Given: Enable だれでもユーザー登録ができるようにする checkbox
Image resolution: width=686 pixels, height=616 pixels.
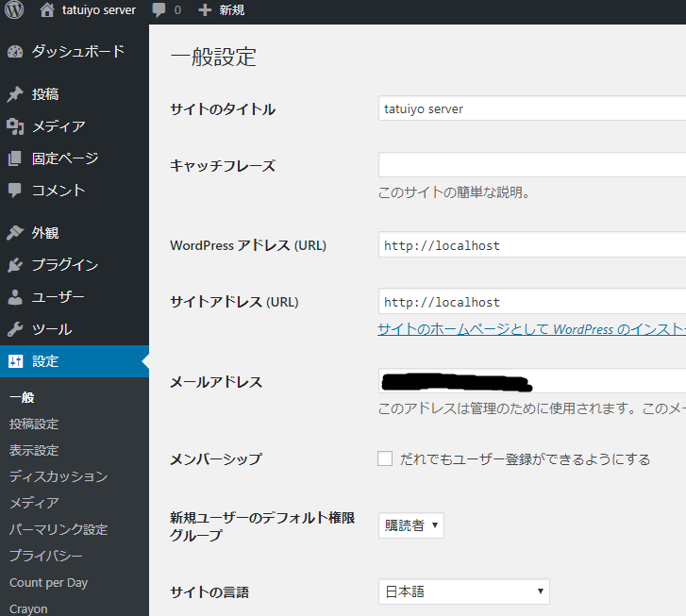Looking at the screenshot, I should [x=385, y=459].
